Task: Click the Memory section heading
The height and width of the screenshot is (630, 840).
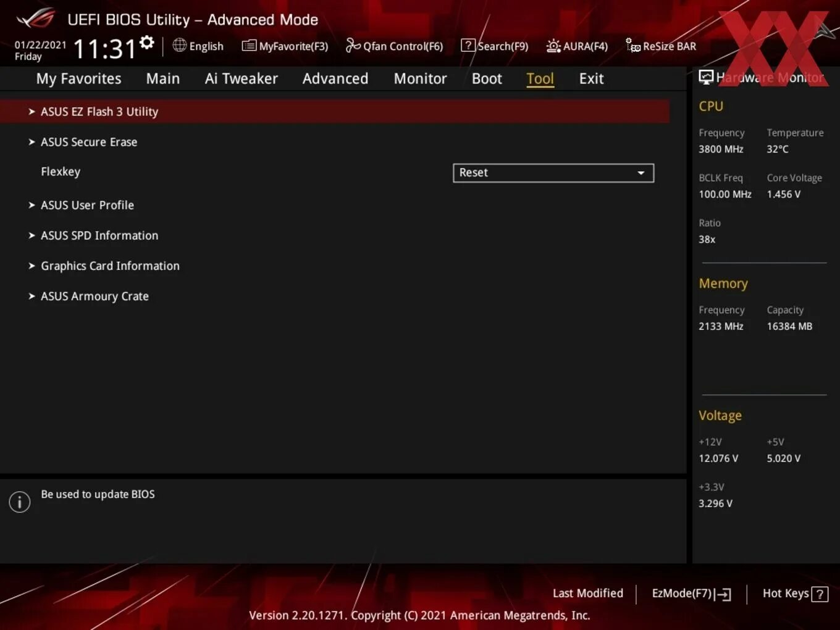Action: pos(723,283)
